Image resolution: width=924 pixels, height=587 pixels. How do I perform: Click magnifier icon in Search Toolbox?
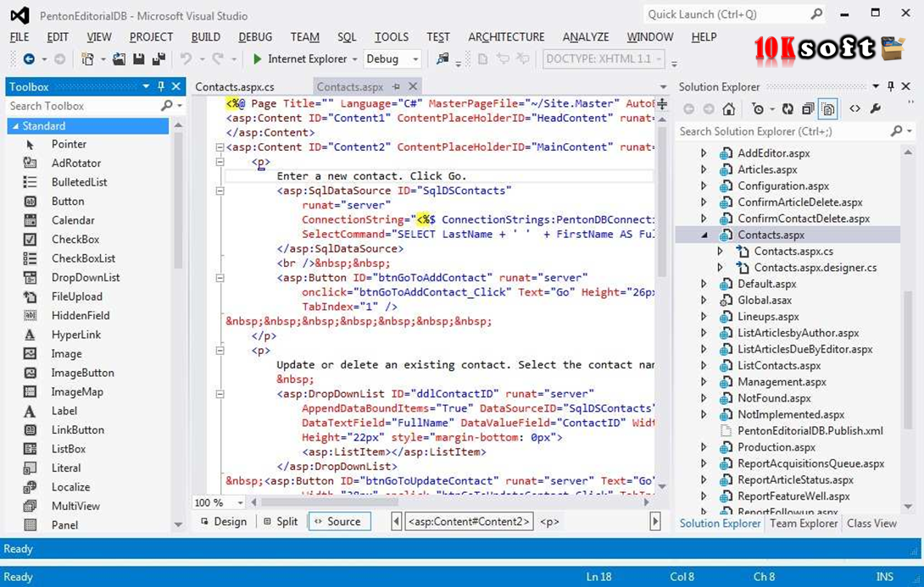[x=167, y=105]
